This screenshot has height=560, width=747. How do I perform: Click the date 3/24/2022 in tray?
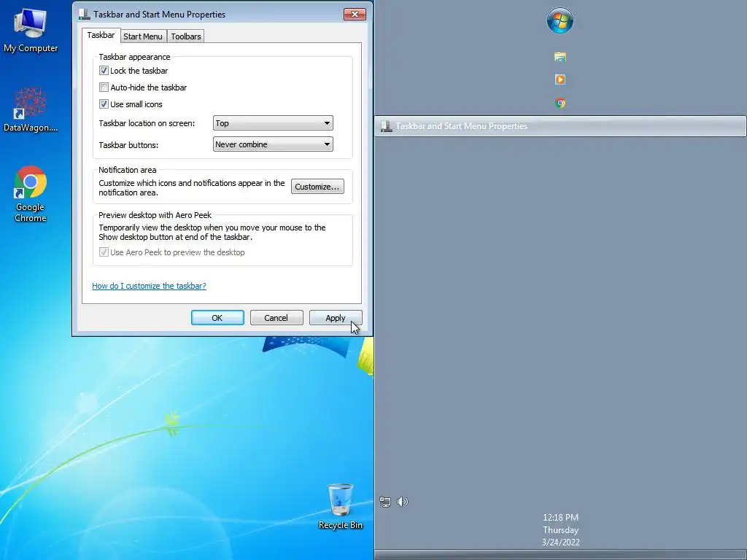click(x=560, y=542)
